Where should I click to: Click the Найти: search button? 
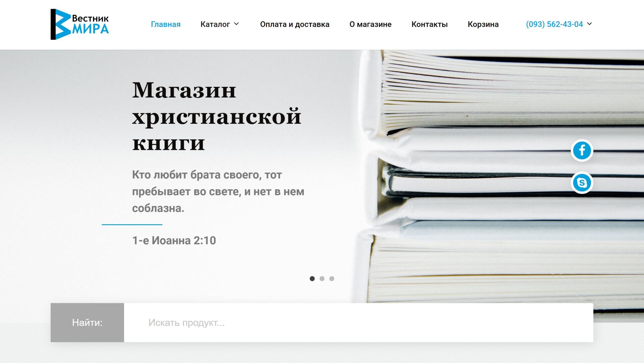87,322
